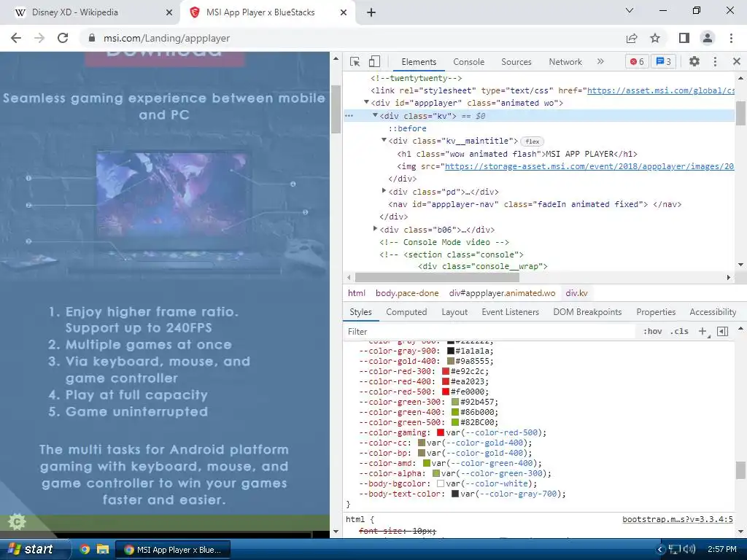Screen dimensions: 747x560
Task: Open the Properties tab
Action: click(x=656, y=312)
